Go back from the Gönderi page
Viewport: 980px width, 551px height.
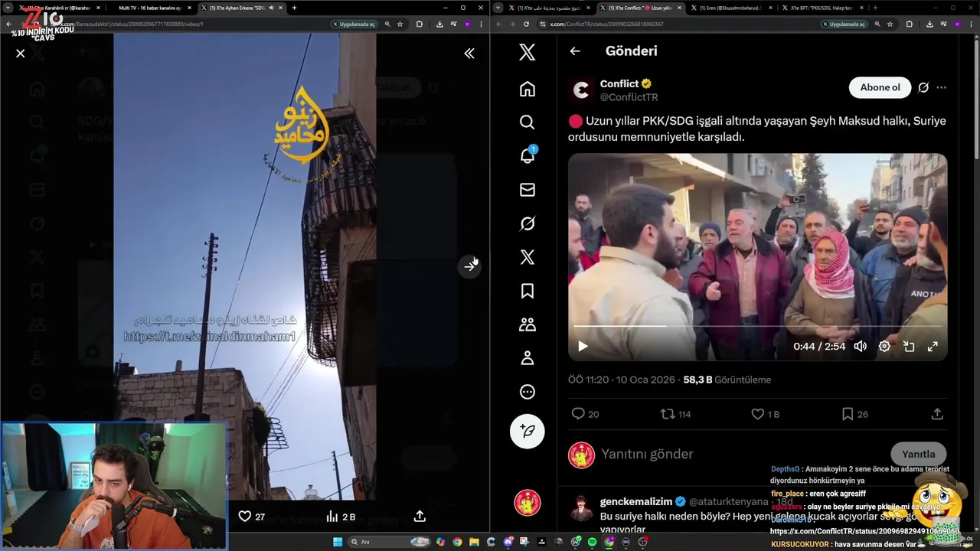[575, 51]
